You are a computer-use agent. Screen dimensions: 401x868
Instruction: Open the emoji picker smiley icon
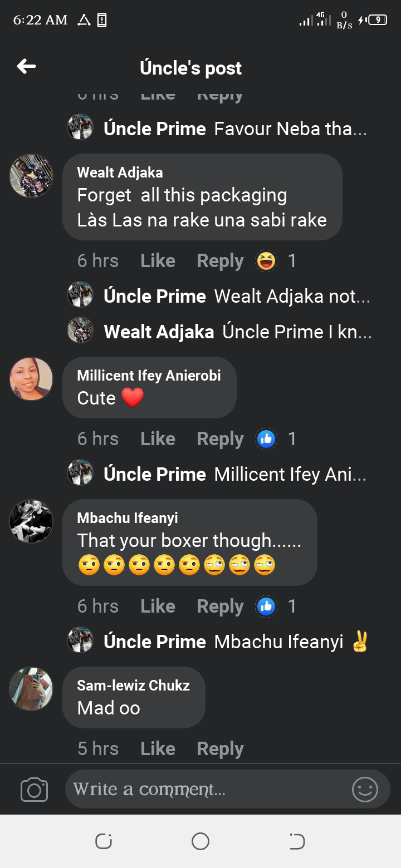click(365, 790)
